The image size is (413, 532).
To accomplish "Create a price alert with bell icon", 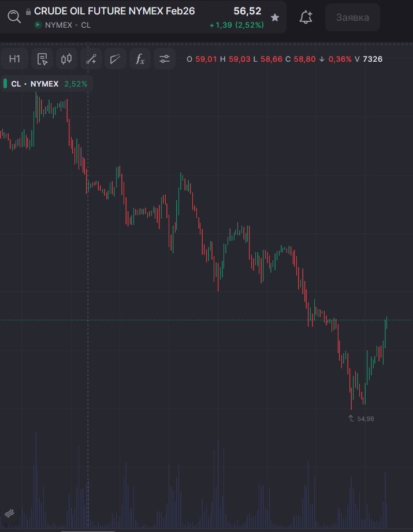I will coord(306,17).
